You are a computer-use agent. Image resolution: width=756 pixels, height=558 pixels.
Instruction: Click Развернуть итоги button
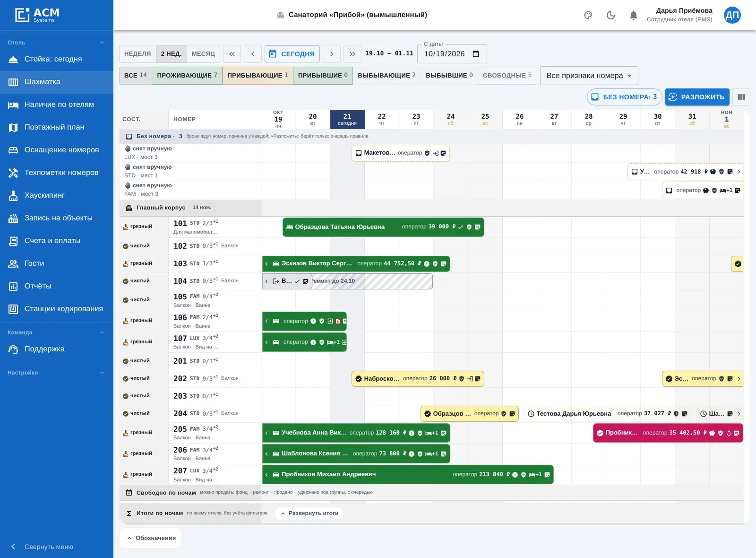[309, 513]
